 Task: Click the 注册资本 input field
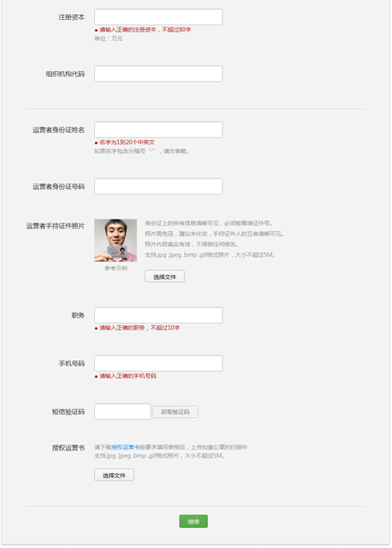[x=158, y=18]
